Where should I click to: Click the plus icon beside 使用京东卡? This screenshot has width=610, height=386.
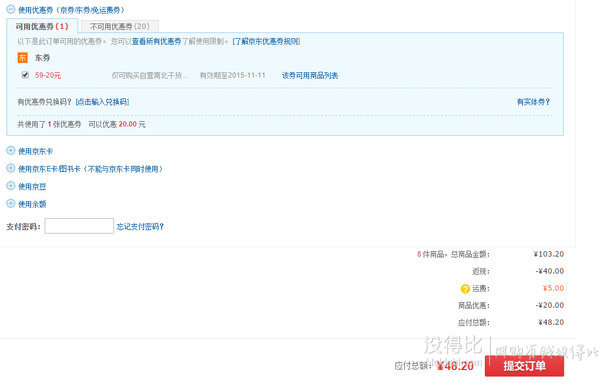tap(11, 151)
